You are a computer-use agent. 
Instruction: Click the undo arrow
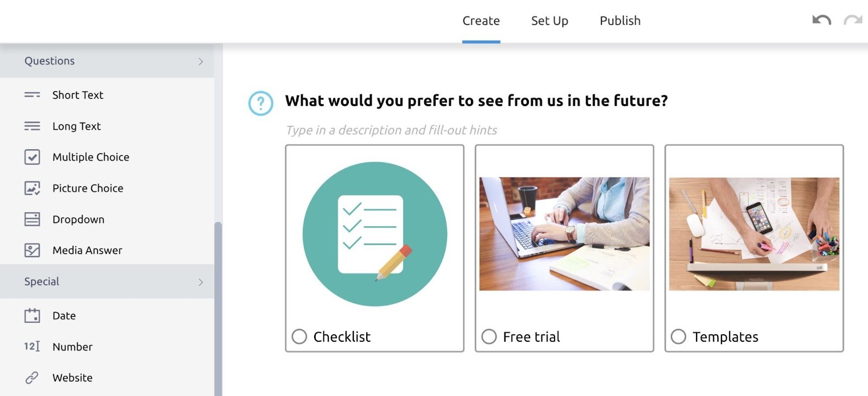[x=820, y=20]
